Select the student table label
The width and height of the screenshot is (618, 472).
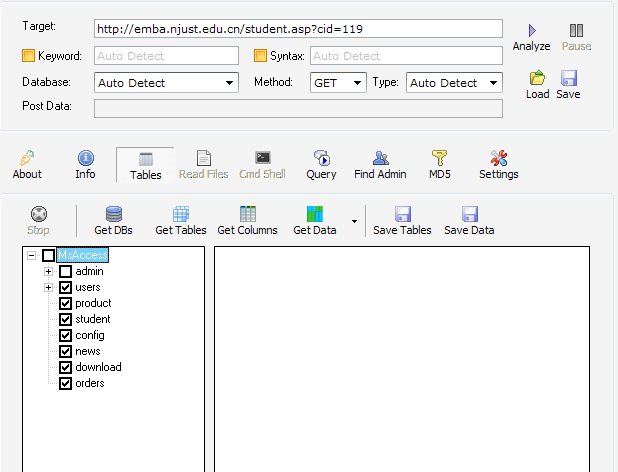(x=93, y=319)
